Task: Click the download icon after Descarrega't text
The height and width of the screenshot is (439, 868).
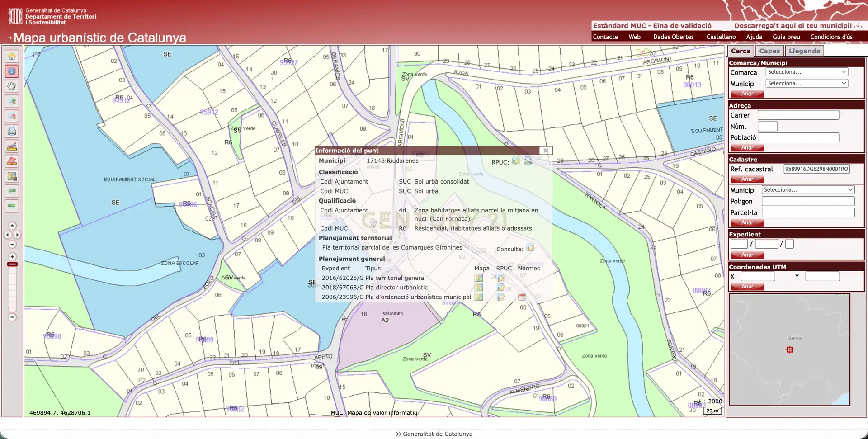Action: click(x=858, y=25)
